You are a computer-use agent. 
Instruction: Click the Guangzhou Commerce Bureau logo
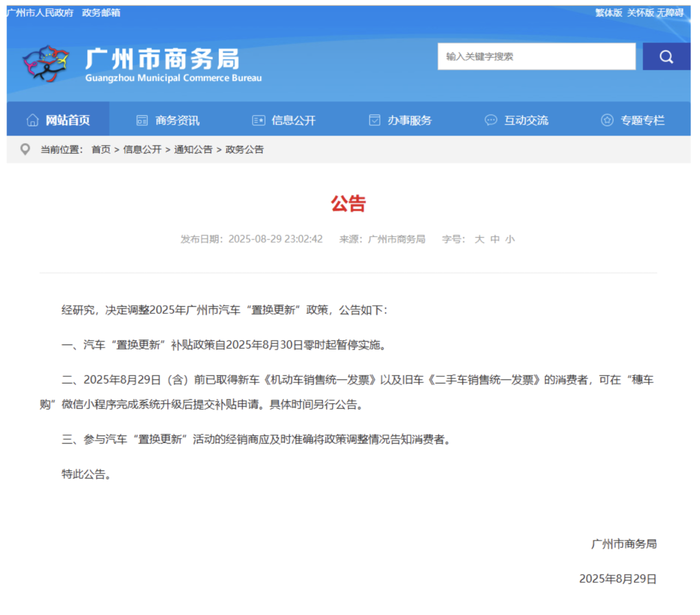coord(45,63)
